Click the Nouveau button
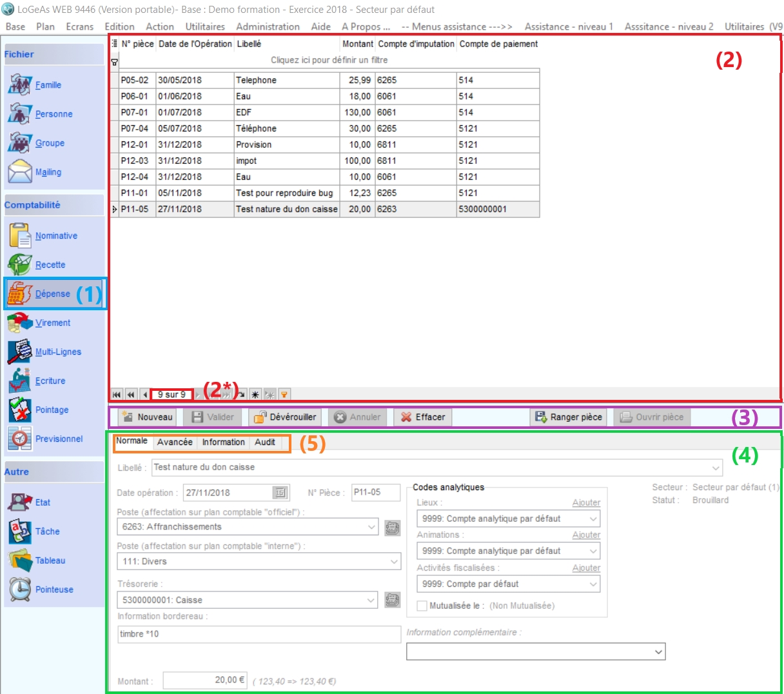The width and height of the screenshot is (784, 694). pyautogui.click(x=147, y=417)
